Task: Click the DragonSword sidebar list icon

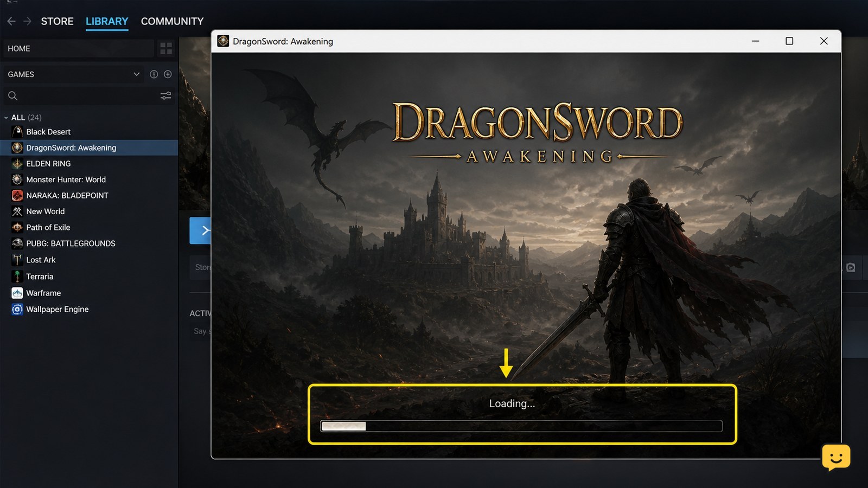Action: pos(17,147)
